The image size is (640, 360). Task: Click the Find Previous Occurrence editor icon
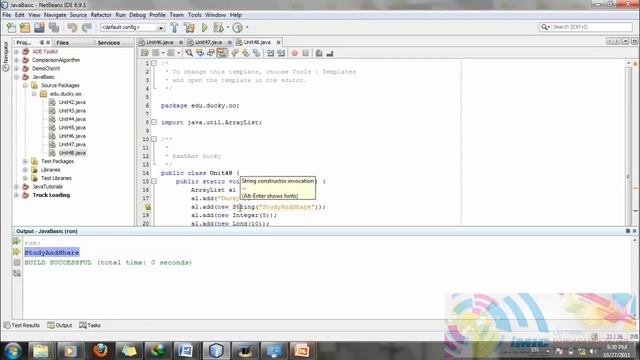[x=200, y=53]
